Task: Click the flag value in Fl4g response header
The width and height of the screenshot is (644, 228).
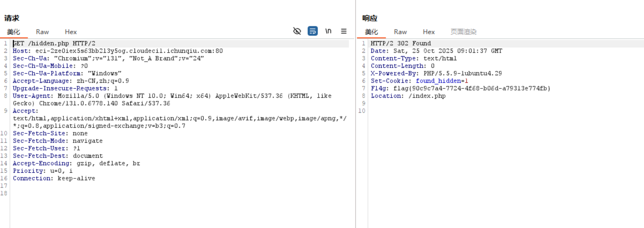Action: point(471,88)
